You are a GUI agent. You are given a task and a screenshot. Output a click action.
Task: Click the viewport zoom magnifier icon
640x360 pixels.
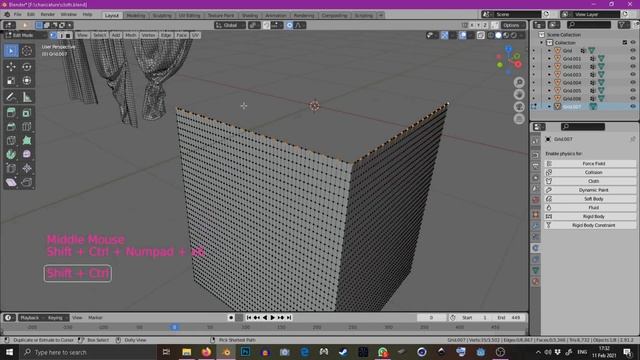click(x=519, y=82)
